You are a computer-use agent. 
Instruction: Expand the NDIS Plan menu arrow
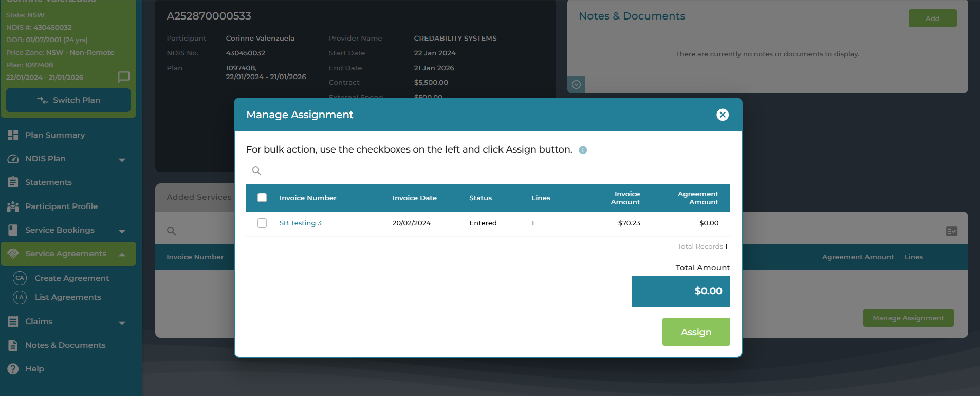coord(122,160)
